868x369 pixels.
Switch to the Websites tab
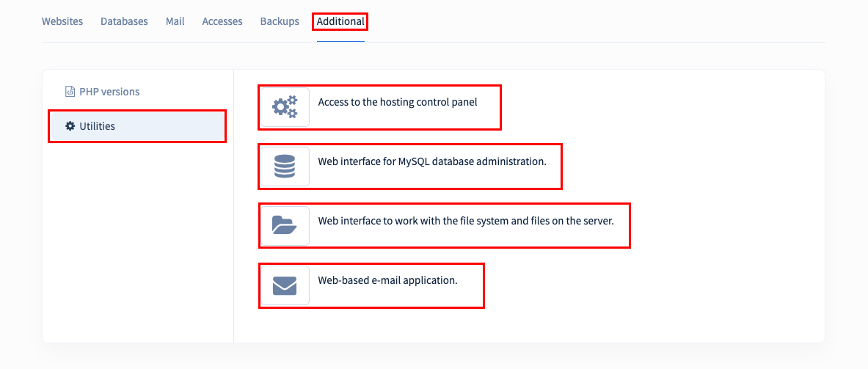(62, 21)
